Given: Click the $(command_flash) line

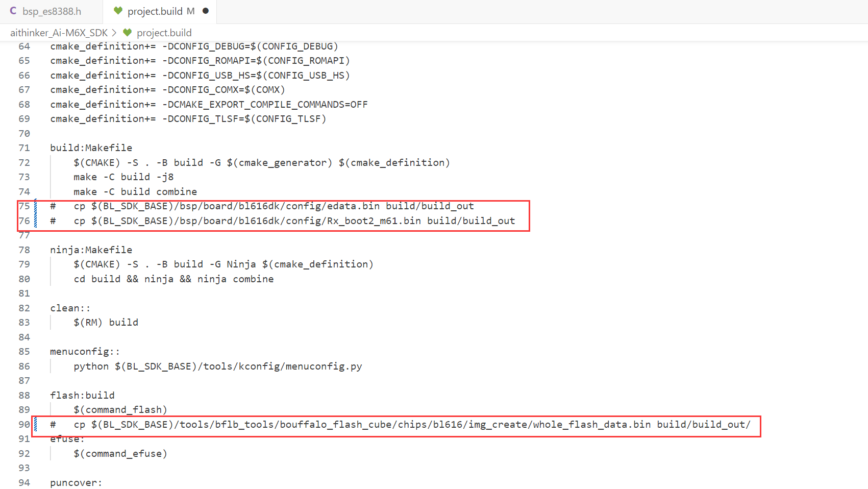Looking at the screenshot, I should pos(120,410).
